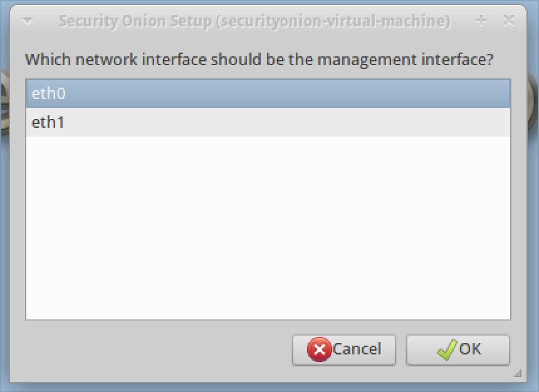This screenshot has height=392, width=539.
Task: Click the green checkmark icon on OK
Action: coord(446,349)
